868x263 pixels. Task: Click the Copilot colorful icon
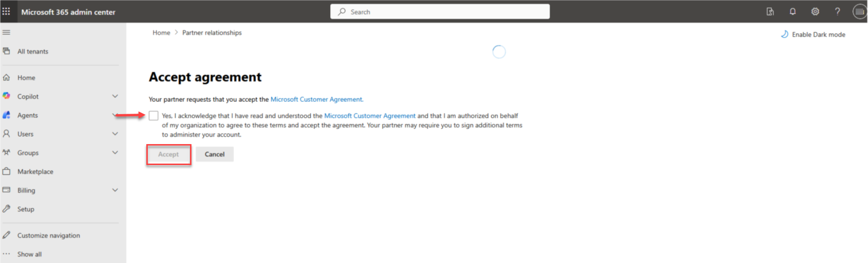(x=6, y=96)
